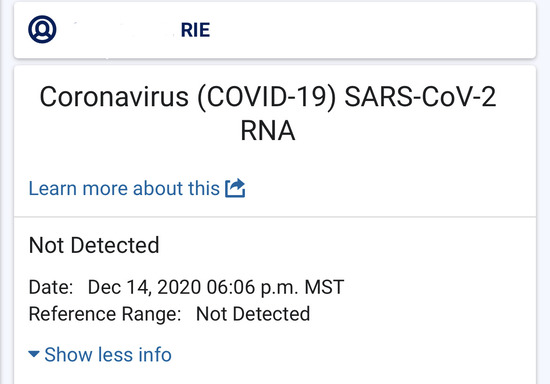The width and height of the screenshot is (550, 384).
Task: Open the Learn more about this link
Action: [137, 188]
